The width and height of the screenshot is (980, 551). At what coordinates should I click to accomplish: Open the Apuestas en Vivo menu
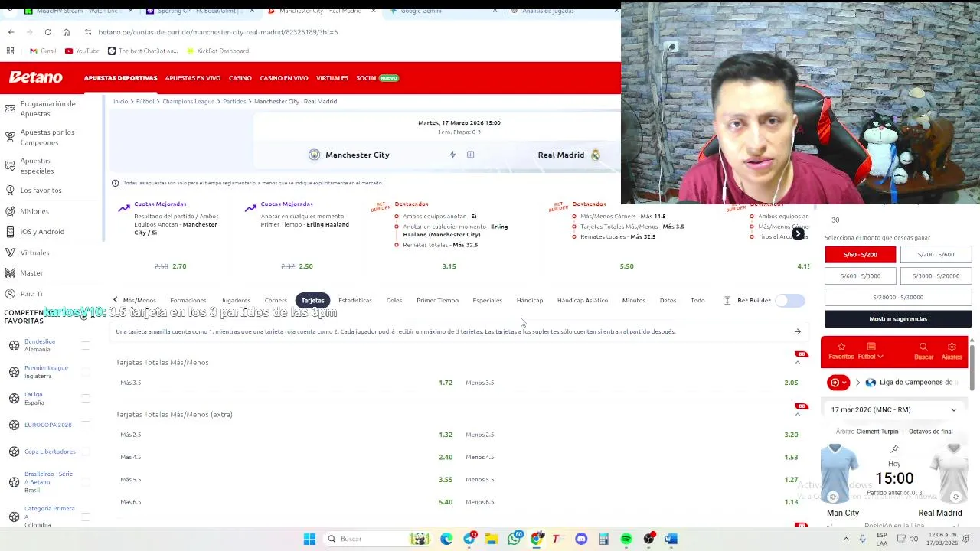(193, 78)
